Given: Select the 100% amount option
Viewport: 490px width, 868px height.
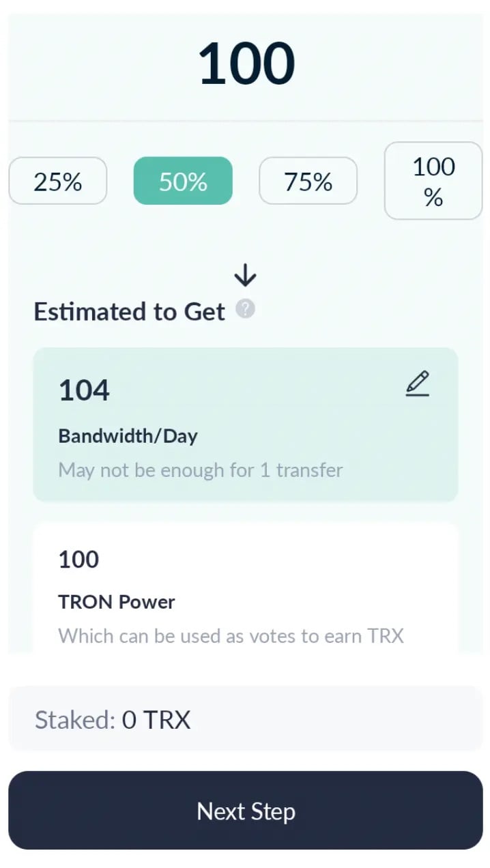Looking at the screenshot, I should [x=433, y=182].
